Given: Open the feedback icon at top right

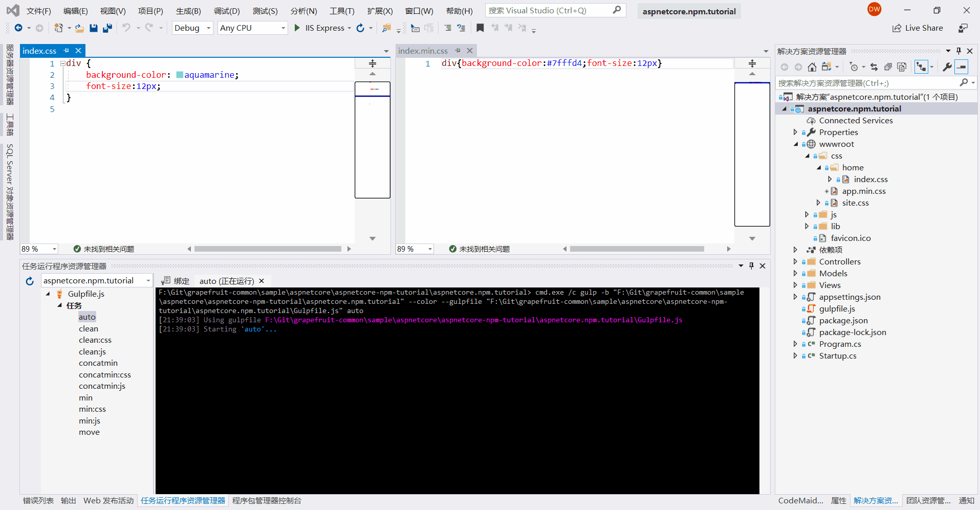Looking at the screenshot, I should click(963, 28).
